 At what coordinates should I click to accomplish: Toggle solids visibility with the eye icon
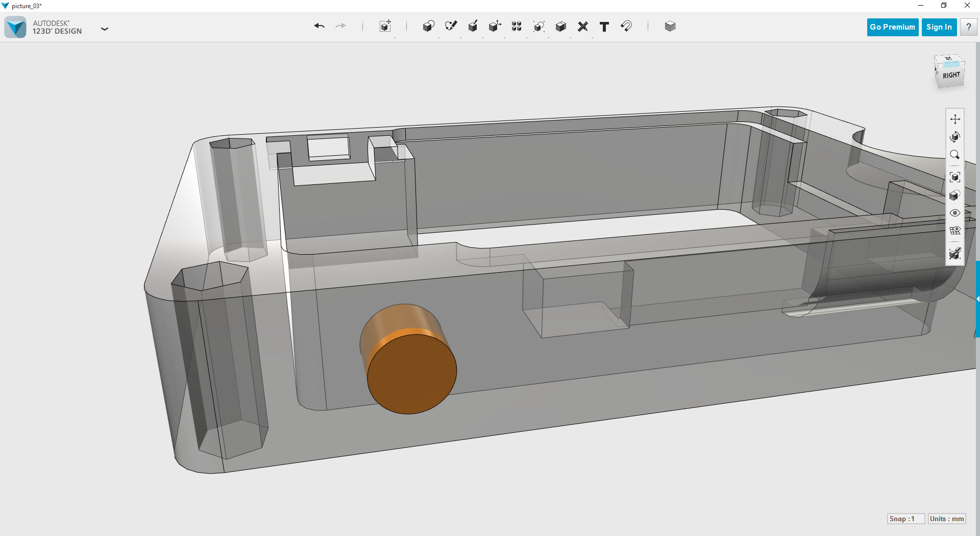[x=955, y=213]
